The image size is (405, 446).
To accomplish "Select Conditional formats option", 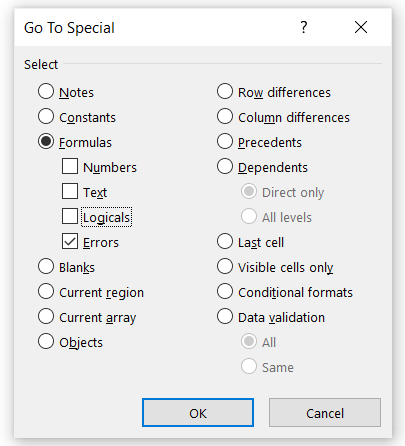I will [x=225, y=291].
